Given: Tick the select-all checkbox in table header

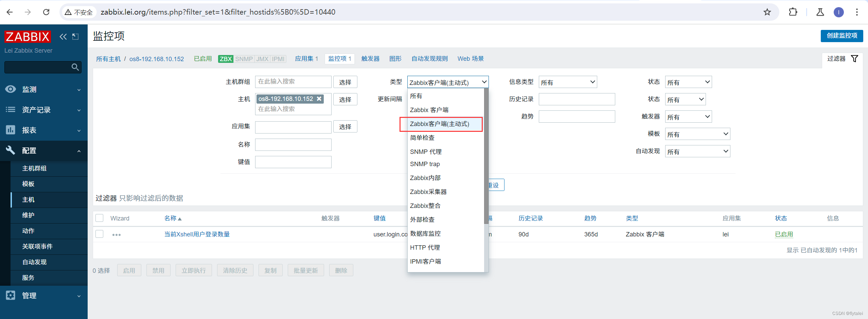Looking at the screenshot, I should (x=100, y=218).
